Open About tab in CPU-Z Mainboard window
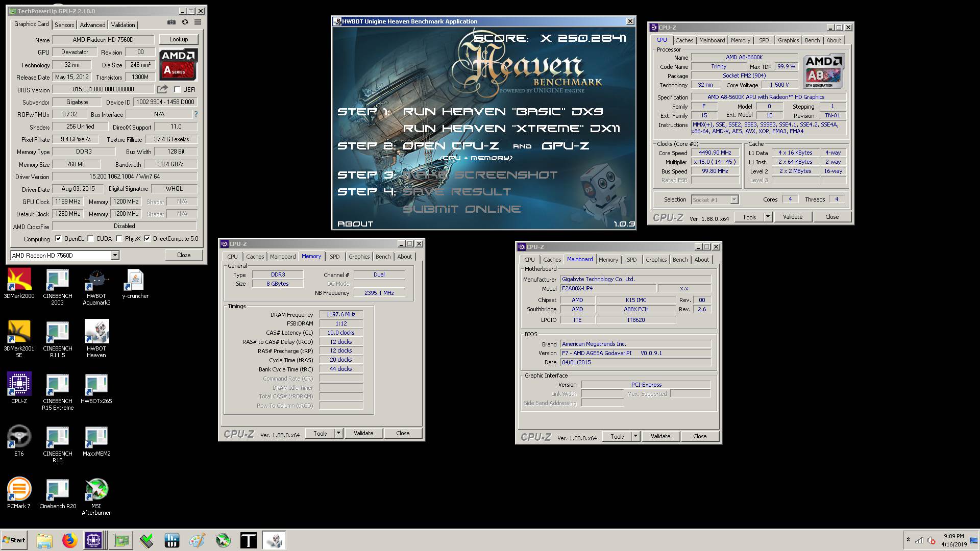The height and width of the screenshot is (551, 980). (x=701, y=260)
